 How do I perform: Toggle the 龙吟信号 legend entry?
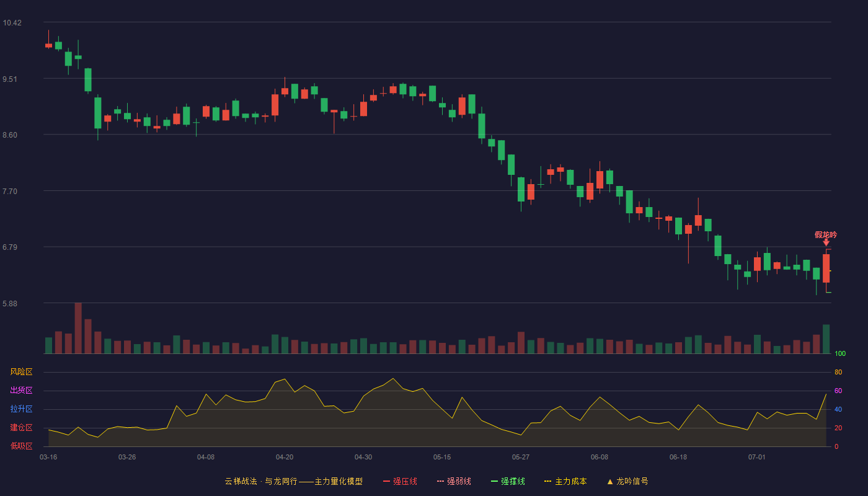(627, 481)
